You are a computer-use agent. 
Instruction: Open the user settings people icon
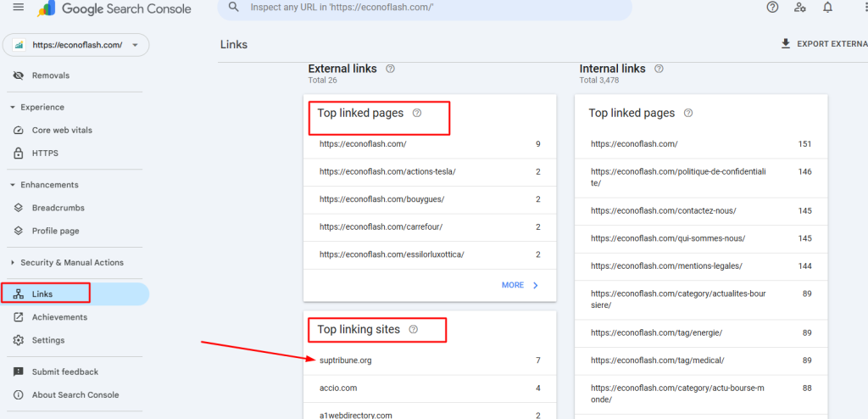(800, 7)
